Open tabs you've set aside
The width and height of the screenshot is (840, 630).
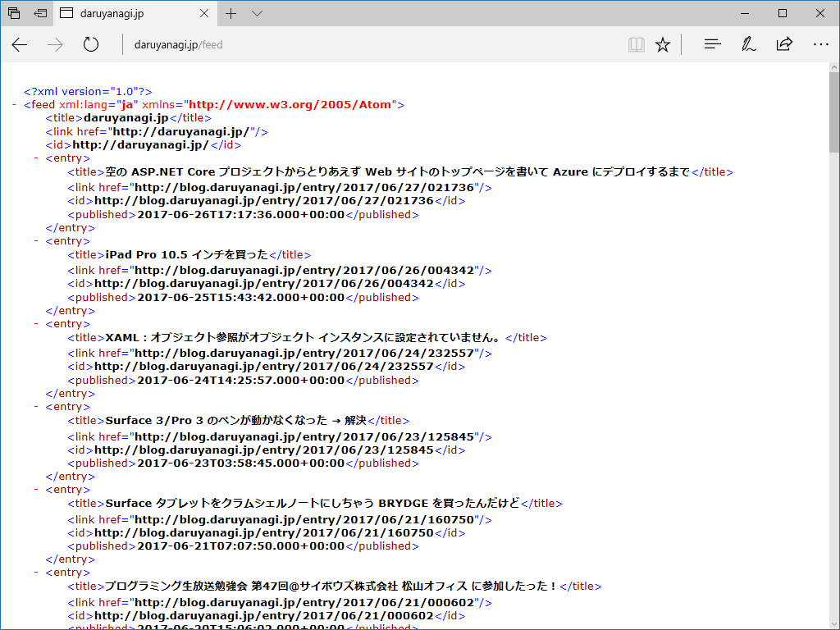[14, 13]
